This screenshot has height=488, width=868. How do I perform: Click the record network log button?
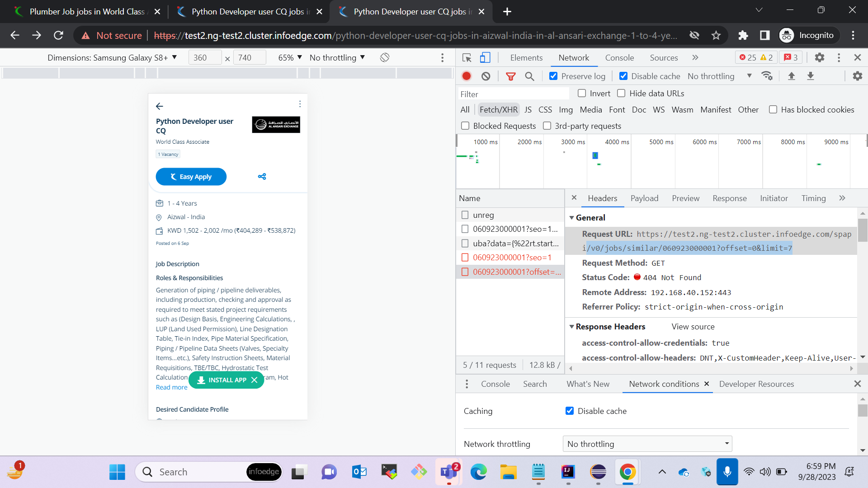click(x=467, y=76)
